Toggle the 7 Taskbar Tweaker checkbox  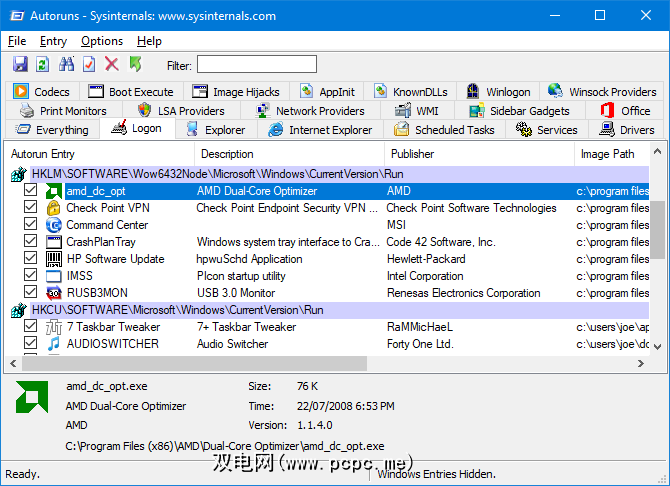pos(31,327)
